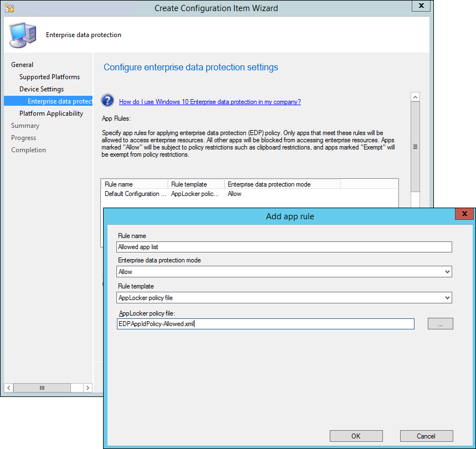
Task: Select the Platform Applicability step
Action: click(51, 113)
